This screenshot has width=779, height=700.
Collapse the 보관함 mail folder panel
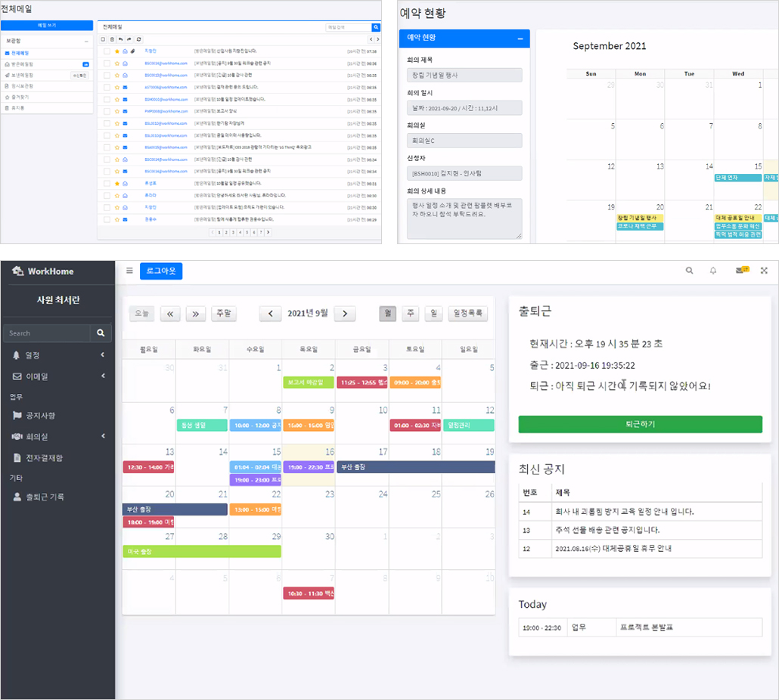click(x=86, y=42)
